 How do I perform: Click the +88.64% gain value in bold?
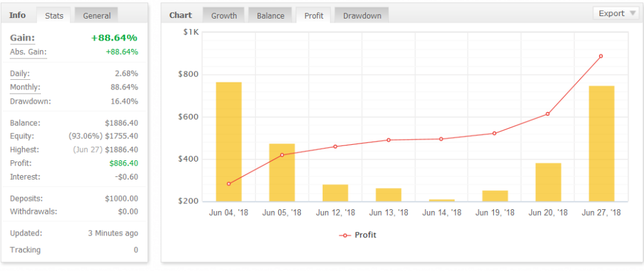(114, 38)
